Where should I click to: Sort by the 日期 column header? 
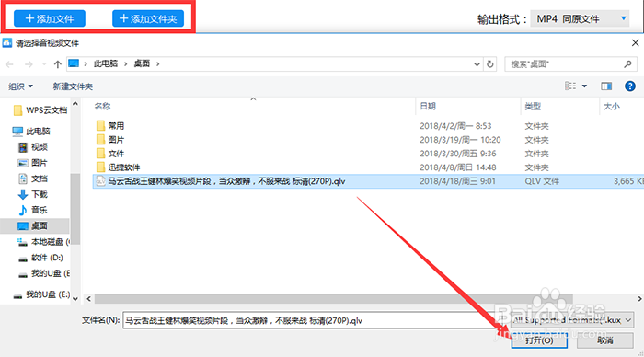pyautogui.click(x=428, y=107)
